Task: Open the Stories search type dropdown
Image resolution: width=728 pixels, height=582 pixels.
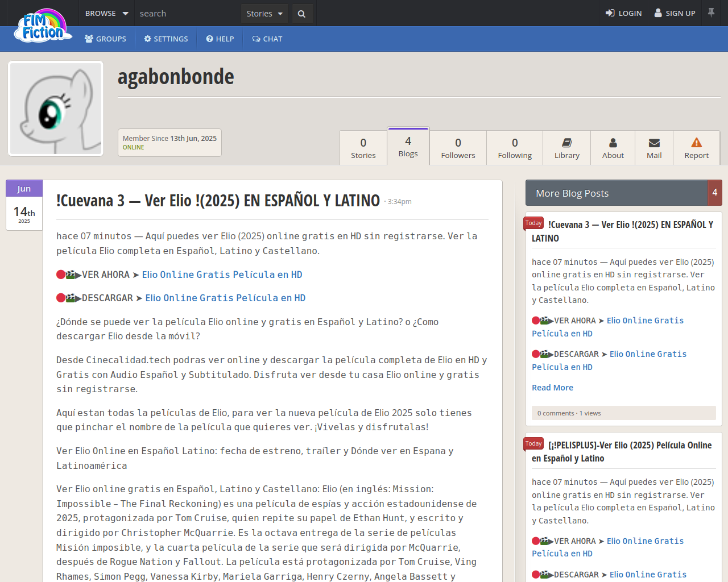Action: [x=264, y=13]
